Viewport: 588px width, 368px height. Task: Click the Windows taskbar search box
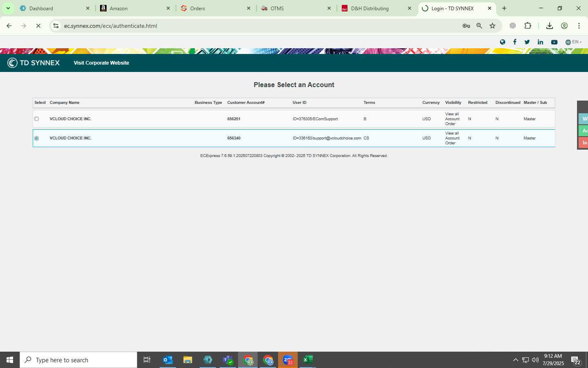click(78, 360)
